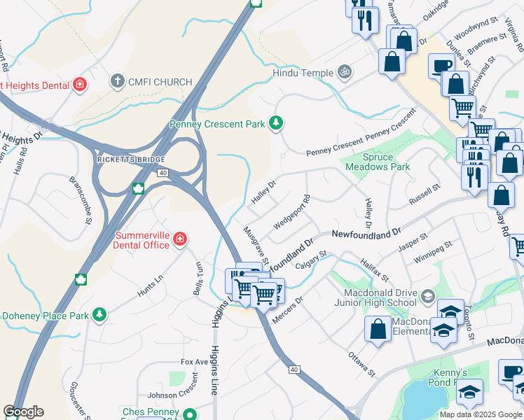Select Airport Heights Dental red marker
This screenshot has width=524, height=420.
[x=80, y=85]
